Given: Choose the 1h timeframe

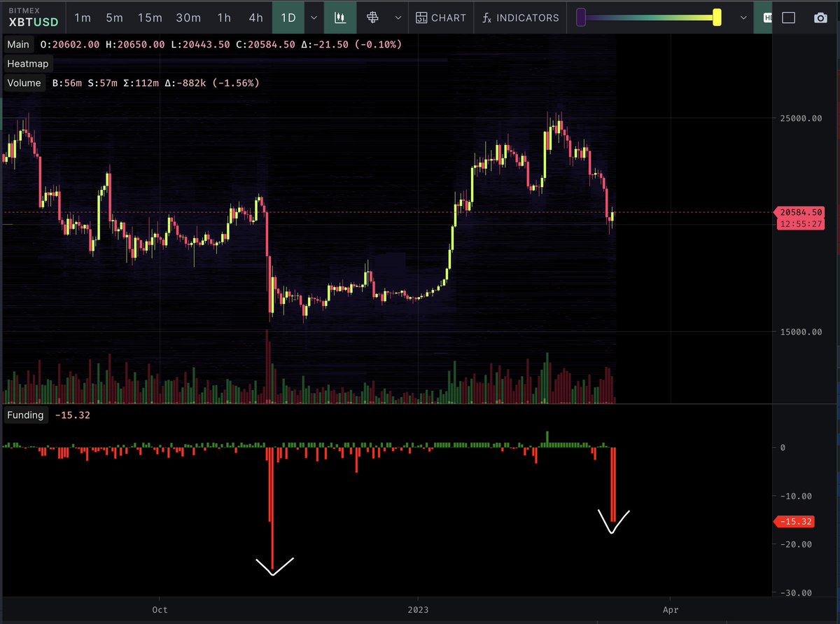Looking at the screenshot, I should click(x=224, y=18).
